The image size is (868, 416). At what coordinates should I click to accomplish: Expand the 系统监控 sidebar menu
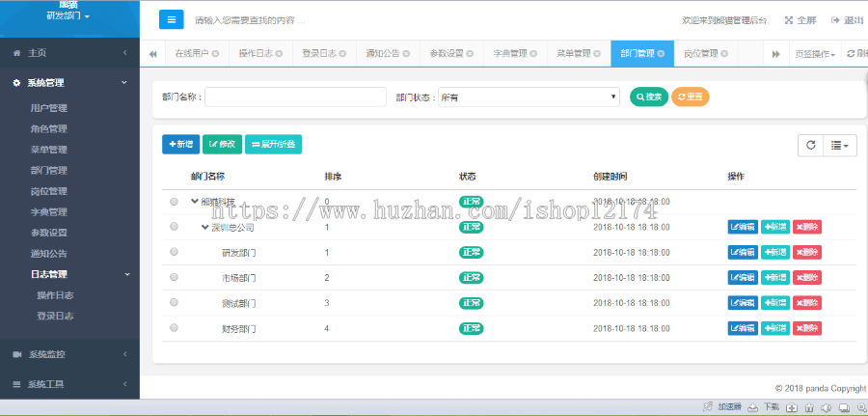point(69,354)
